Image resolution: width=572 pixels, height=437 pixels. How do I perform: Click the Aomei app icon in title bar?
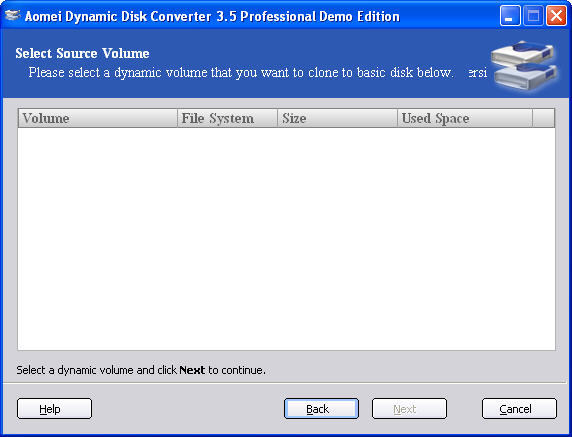click(x=12, y=16)
